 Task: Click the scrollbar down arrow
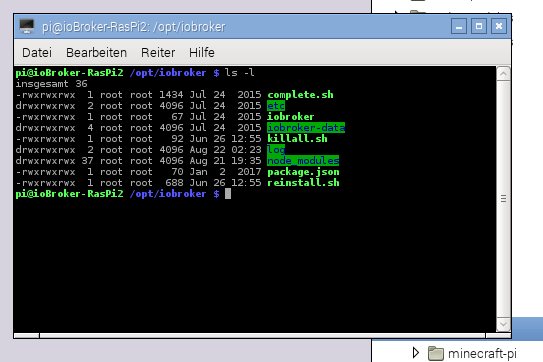[x=503, y=325]
